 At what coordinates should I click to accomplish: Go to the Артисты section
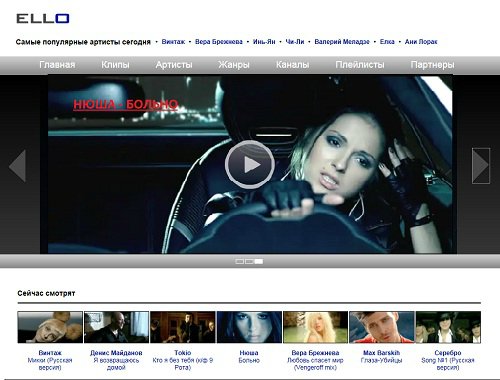coord(174,65)
